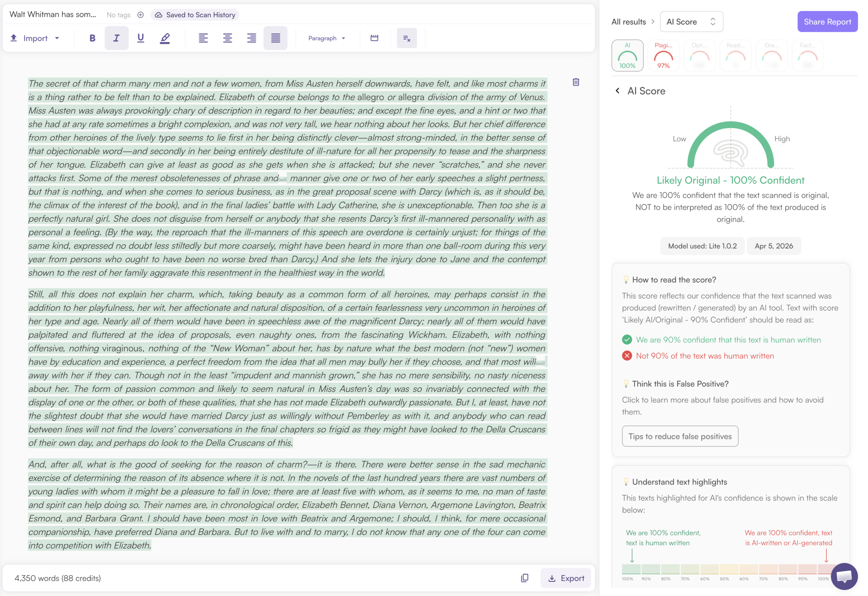Click Tips to reduce false positives
The height and width of the screenshot is (596, 868).
coord(680,436)
